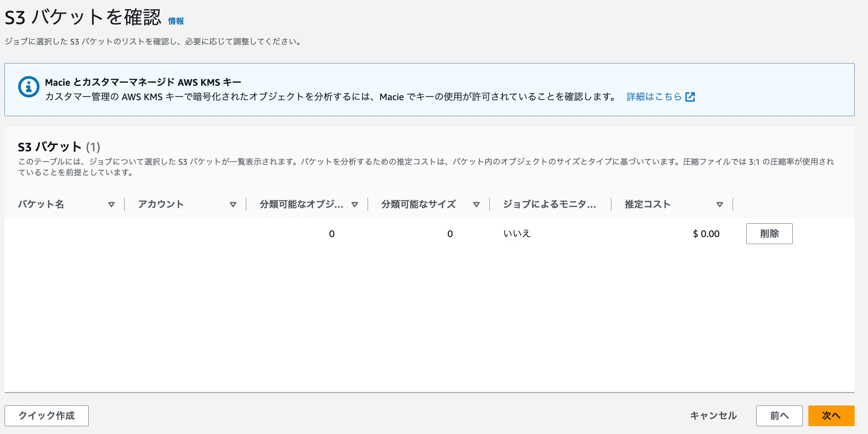Sort by バケット名 arrow icon
The width and height of the screenshot is (868, 434).
pos(111,204)
